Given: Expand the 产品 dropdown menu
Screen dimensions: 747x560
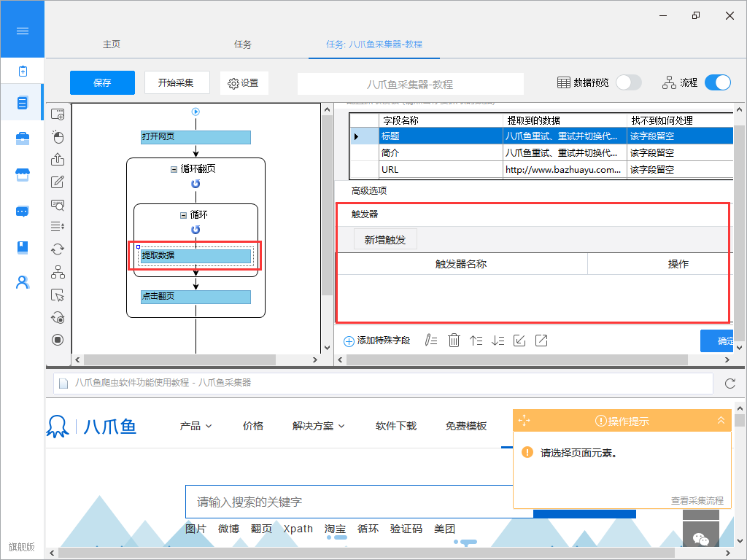Looking at the screenshot, I should point(196,426).
